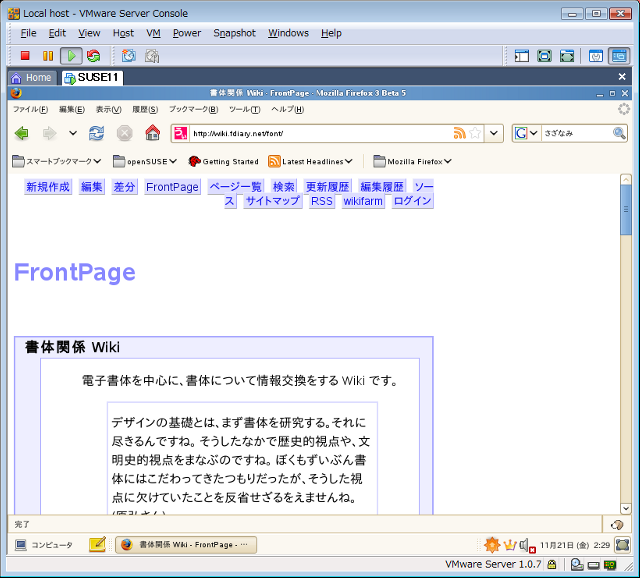Open the URL bar history dropdown
The width and height of the screenshot is (640, 578).
pos(495,133)
